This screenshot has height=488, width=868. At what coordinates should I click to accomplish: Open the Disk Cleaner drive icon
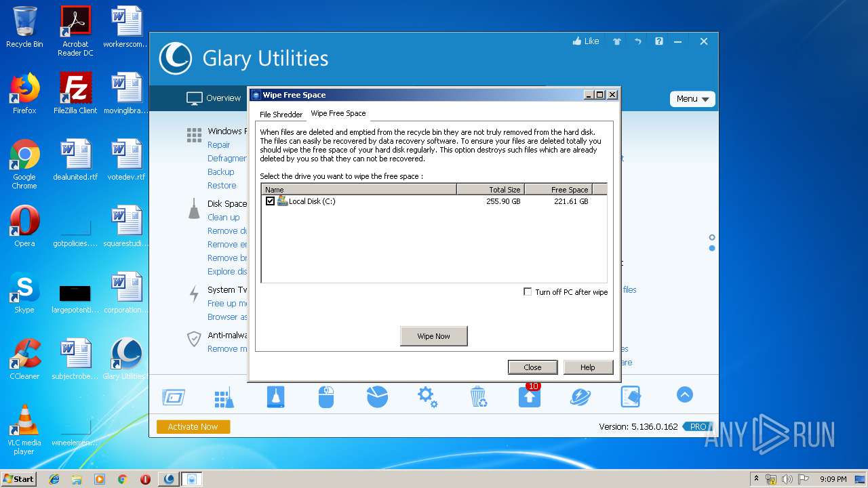(x=275, y=397)
